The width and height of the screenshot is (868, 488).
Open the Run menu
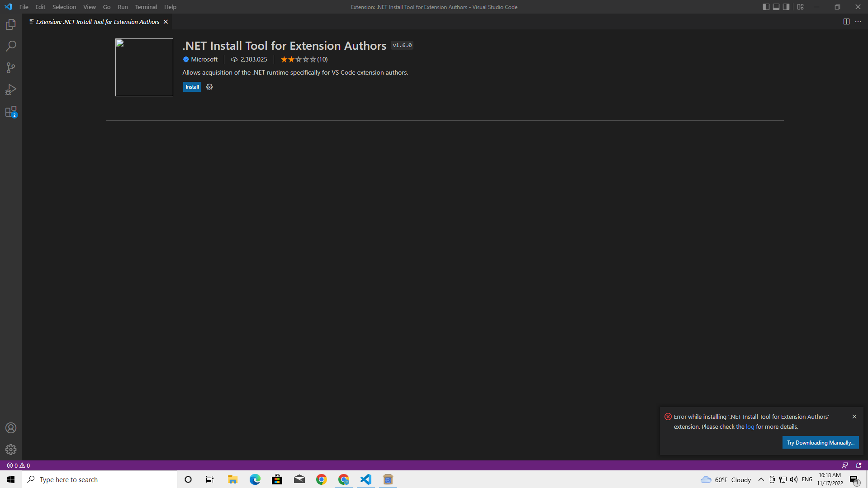click(x=123, y=7)
